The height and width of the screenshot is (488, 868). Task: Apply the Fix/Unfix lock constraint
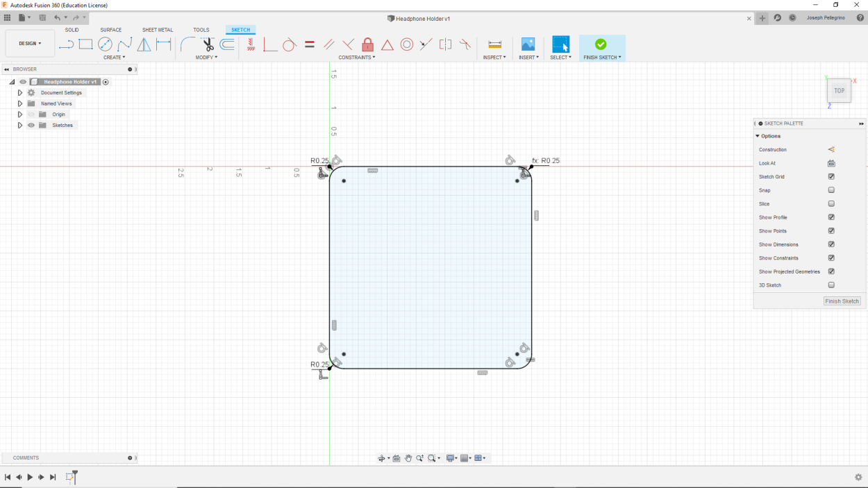coord(367,44)
